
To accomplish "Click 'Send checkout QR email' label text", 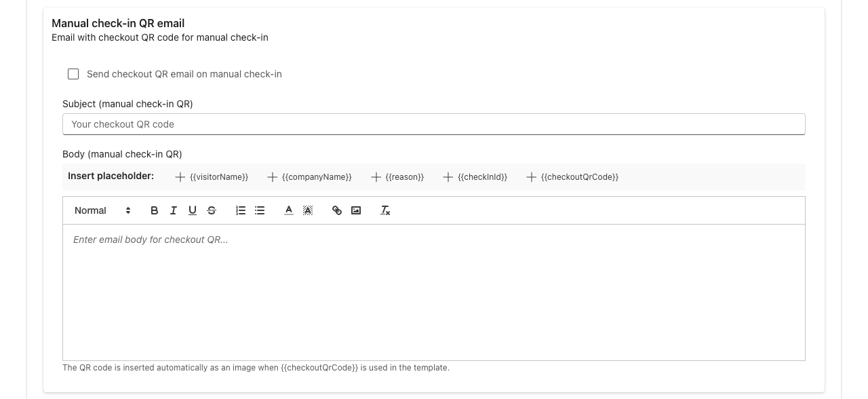I will [184, 74].
